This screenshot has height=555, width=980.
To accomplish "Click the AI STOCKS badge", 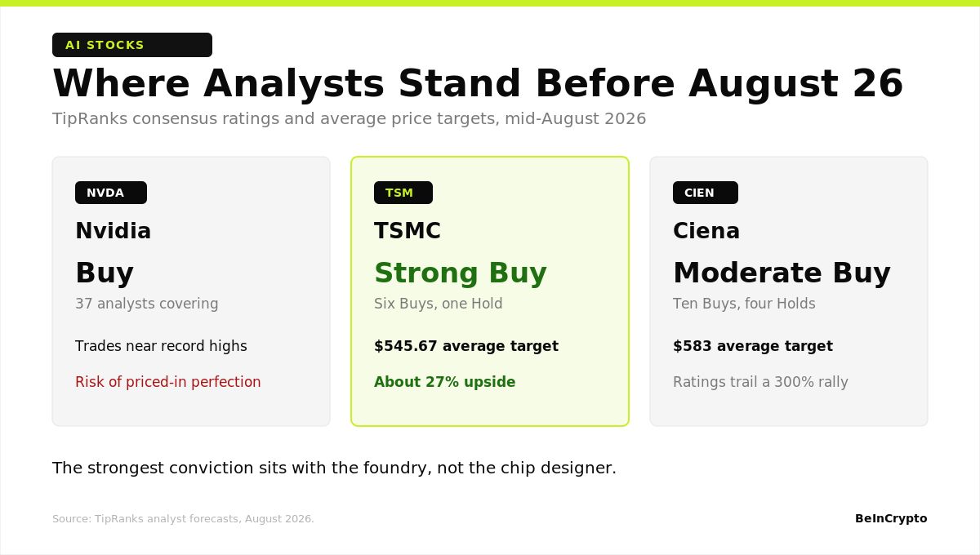I will [132, 45].
